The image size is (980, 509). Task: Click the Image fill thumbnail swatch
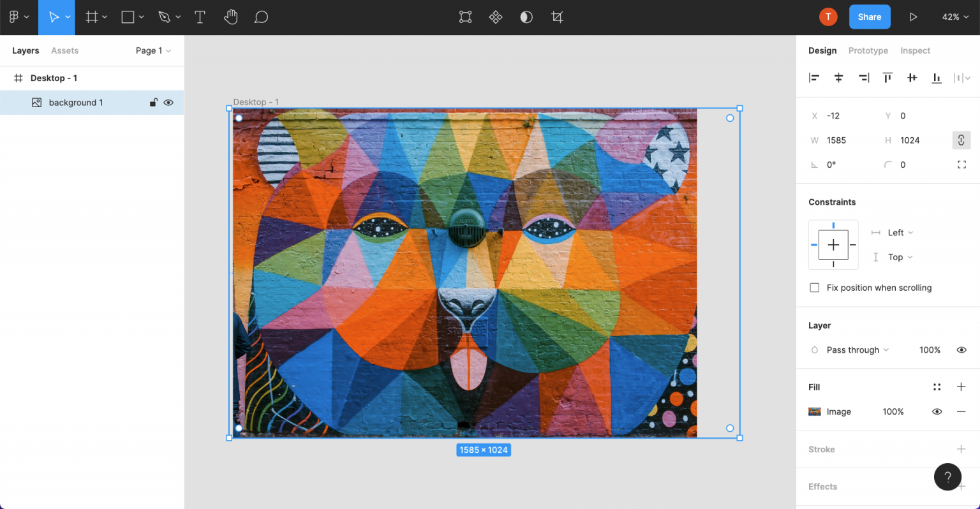point(815,411)
